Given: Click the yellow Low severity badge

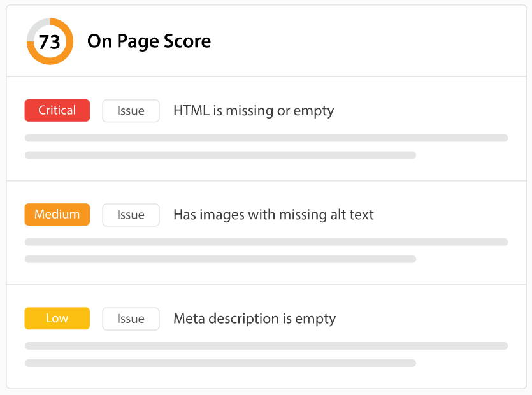Looking at the screenshot, I should [x=57, y=318].
